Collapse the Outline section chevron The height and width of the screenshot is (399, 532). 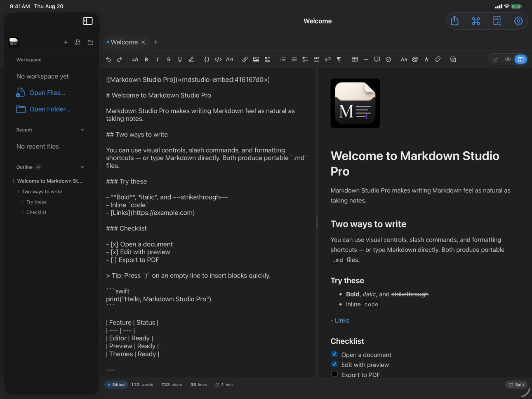click(x=82, y=167)
